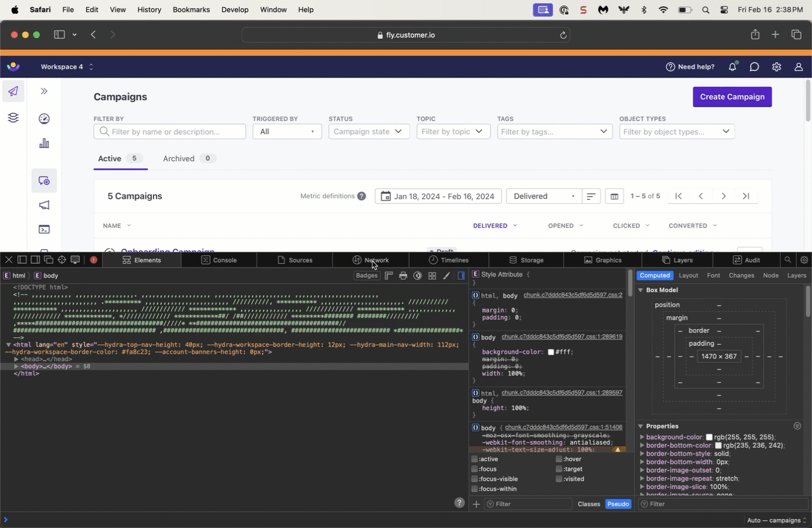This screenshot has width=812, height=528.
Task: Focus the Filter by name or description field
Action: click(170, 131)
